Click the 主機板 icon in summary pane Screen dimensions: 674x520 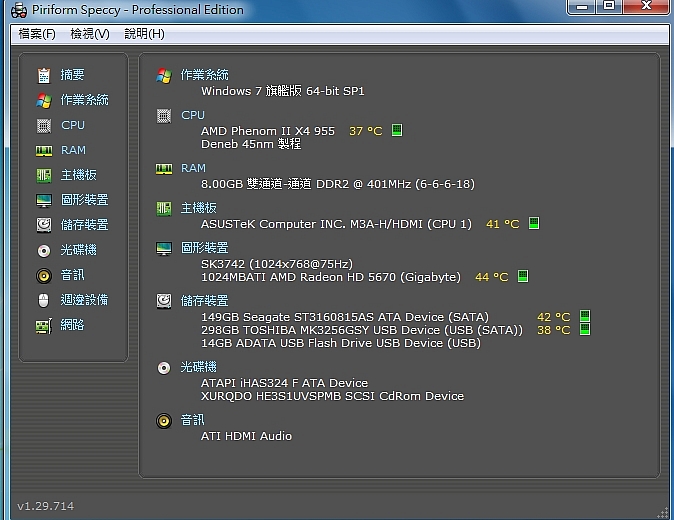coord(164,209)
